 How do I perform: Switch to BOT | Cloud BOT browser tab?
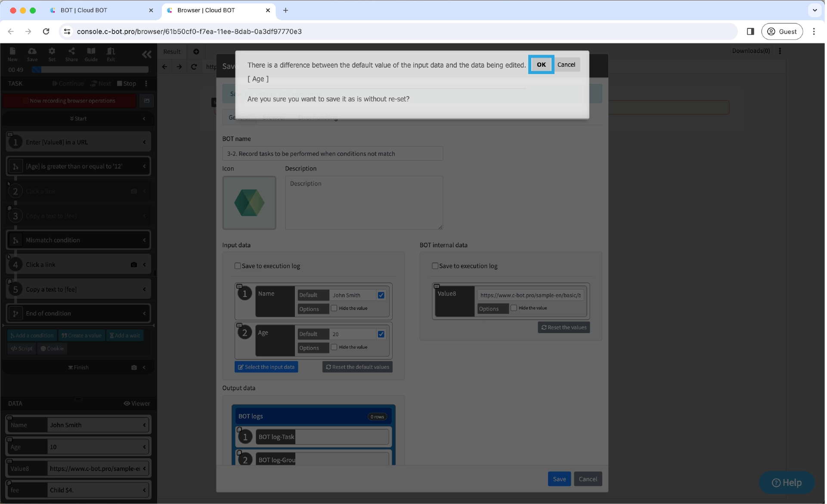pos(84,10)
